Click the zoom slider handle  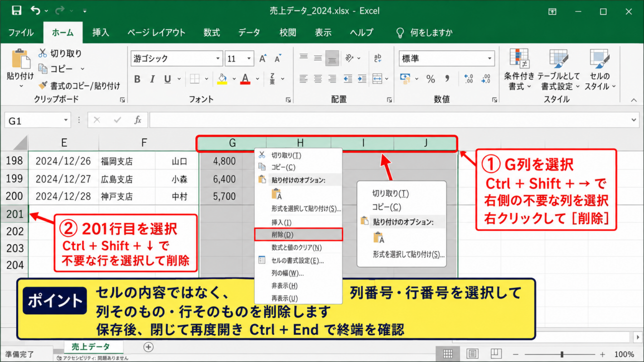[x=562, y=354]
